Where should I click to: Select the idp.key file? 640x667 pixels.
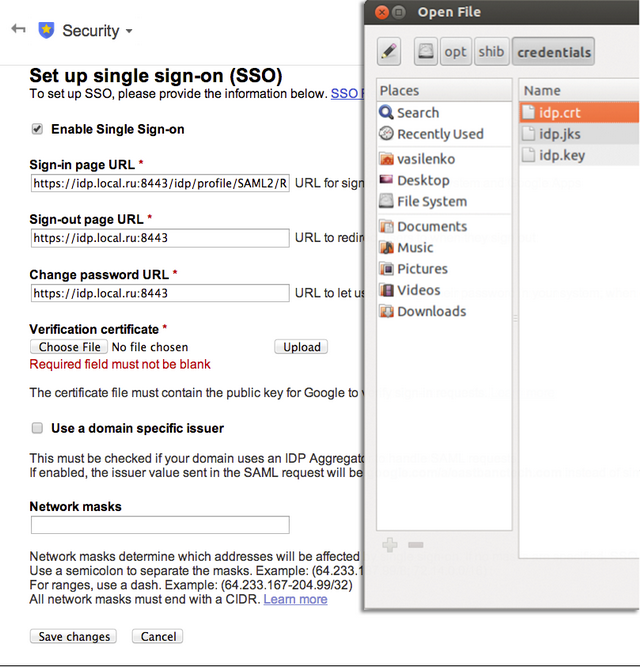[x=579, y=155]
